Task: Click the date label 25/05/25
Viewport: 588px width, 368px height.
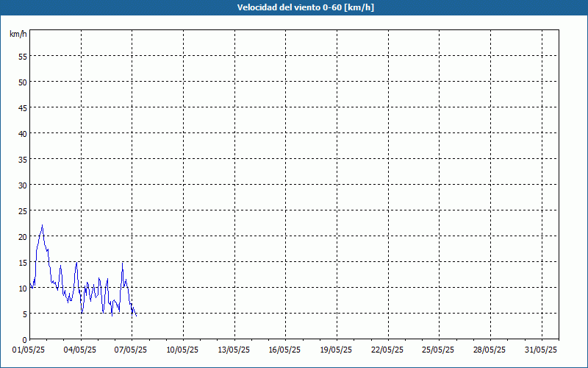Action: pos(438,350)
